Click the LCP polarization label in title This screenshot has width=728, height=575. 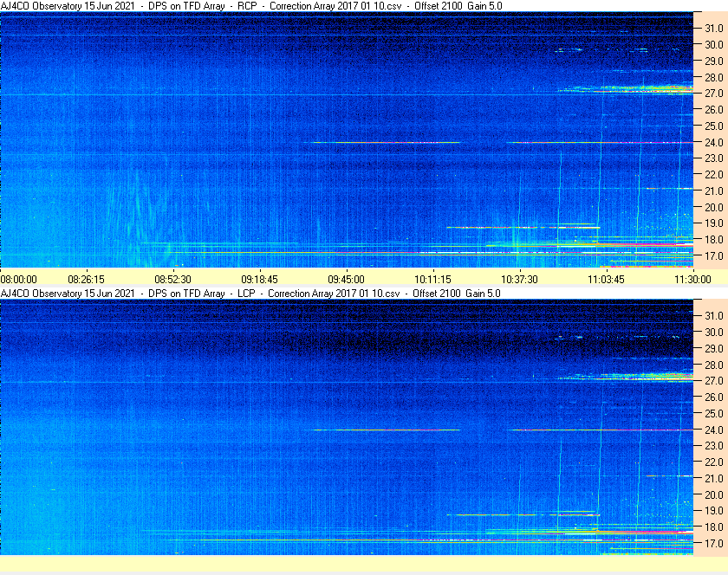click(x=246, y=294)
